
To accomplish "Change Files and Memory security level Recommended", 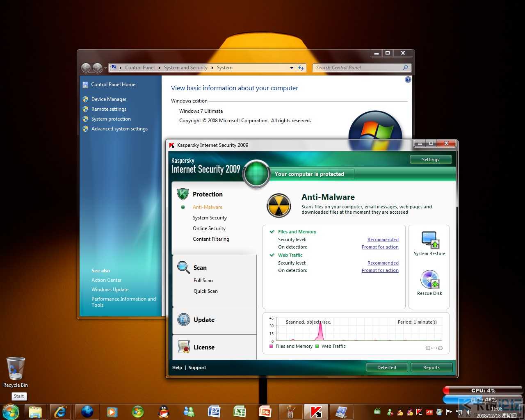I will (x=383, y=240).
